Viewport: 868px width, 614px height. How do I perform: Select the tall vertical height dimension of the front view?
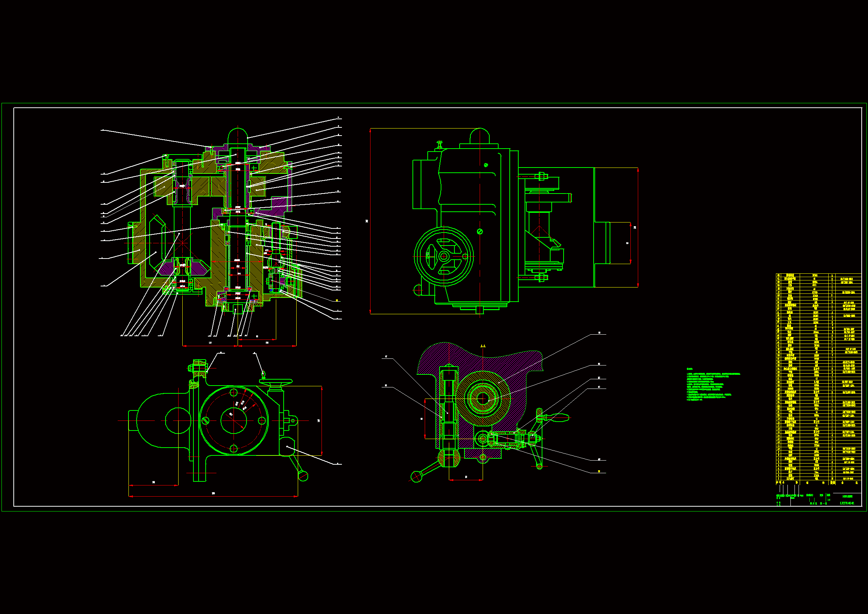click(370, 221)
